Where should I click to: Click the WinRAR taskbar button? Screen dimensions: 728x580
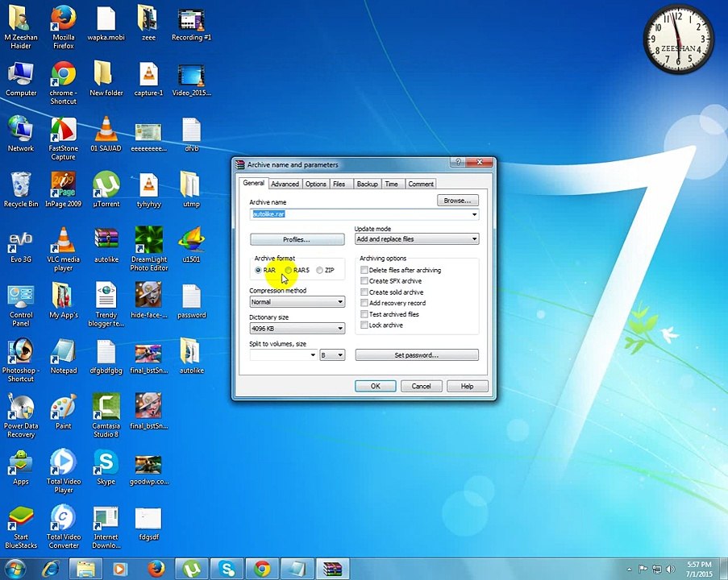(332, 569)
